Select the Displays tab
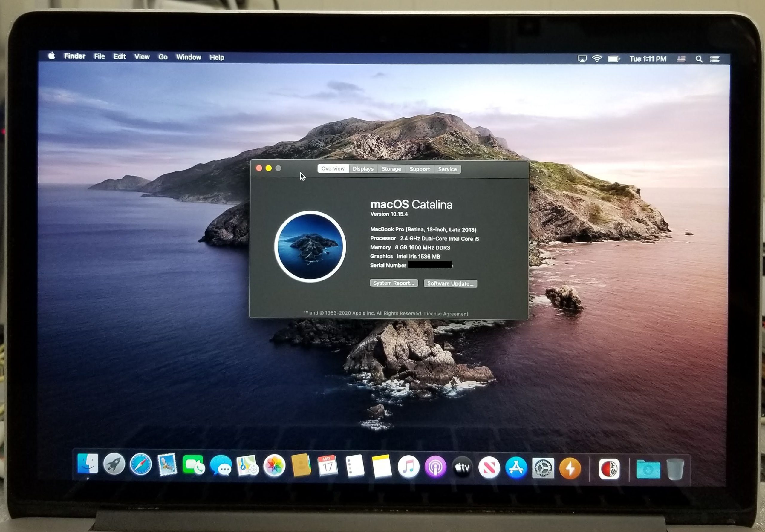Screen dimensions: 765x532 pos(363,169)
